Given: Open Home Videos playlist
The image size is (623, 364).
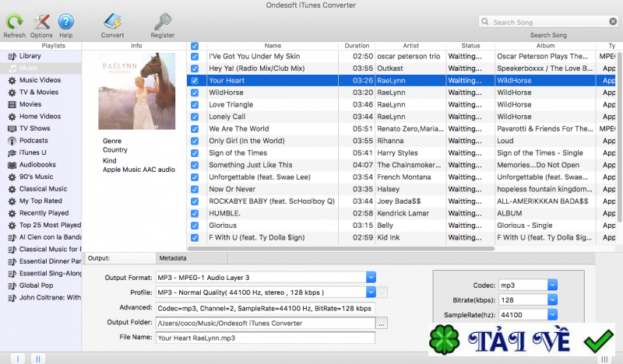Looking at the screenshot, I should coord(40,117).
